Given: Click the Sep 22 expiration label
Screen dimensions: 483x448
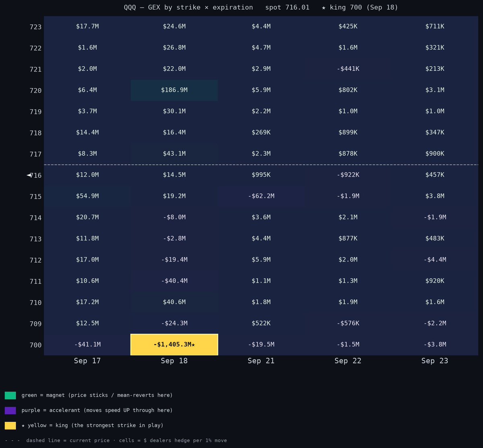Looking at the screenshot, I should click(348, 361).
